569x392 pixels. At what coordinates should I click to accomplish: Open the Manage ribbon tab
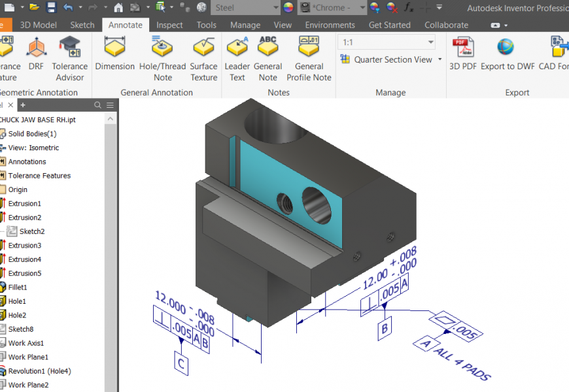[x=245, y=25]
